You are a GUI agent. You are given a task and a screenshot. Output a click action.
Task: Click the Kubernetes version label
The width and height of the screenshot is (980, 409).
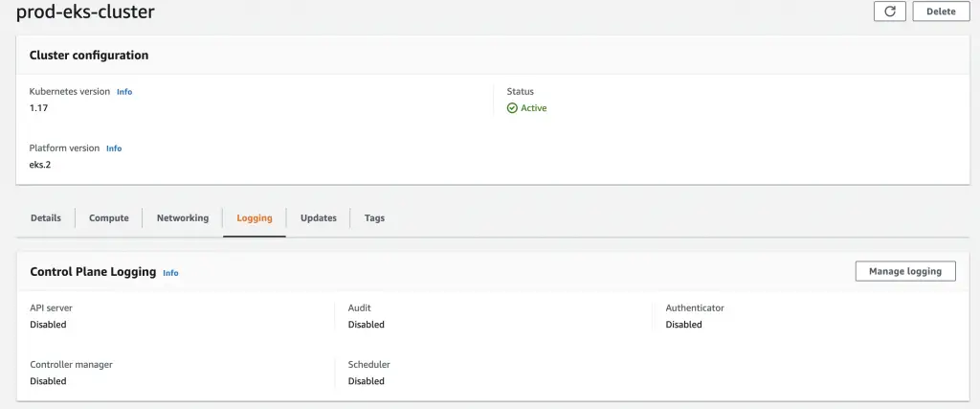[69, 91]
